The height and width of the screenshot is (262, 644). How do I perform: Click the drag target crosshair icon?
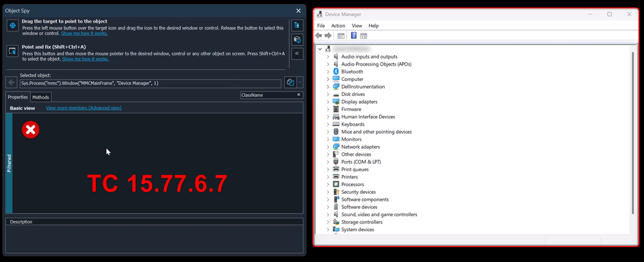pos(12,26)
